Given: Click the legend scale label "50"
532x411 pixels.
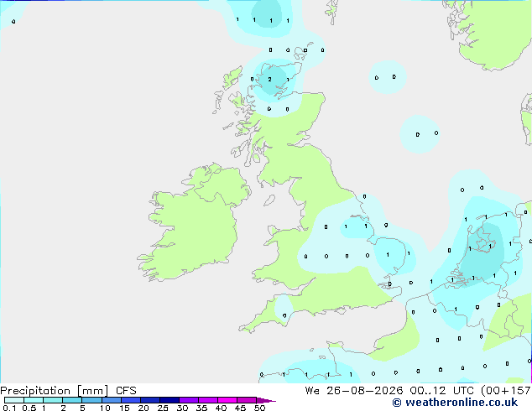Looking at the screenshot, I should [259, 408].
